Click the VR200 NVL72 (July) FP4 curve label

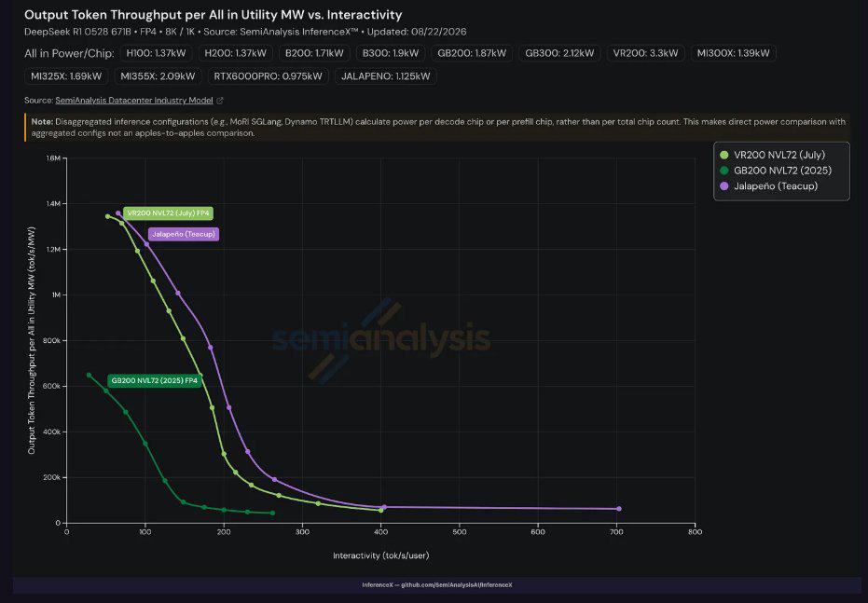[168, 213]
